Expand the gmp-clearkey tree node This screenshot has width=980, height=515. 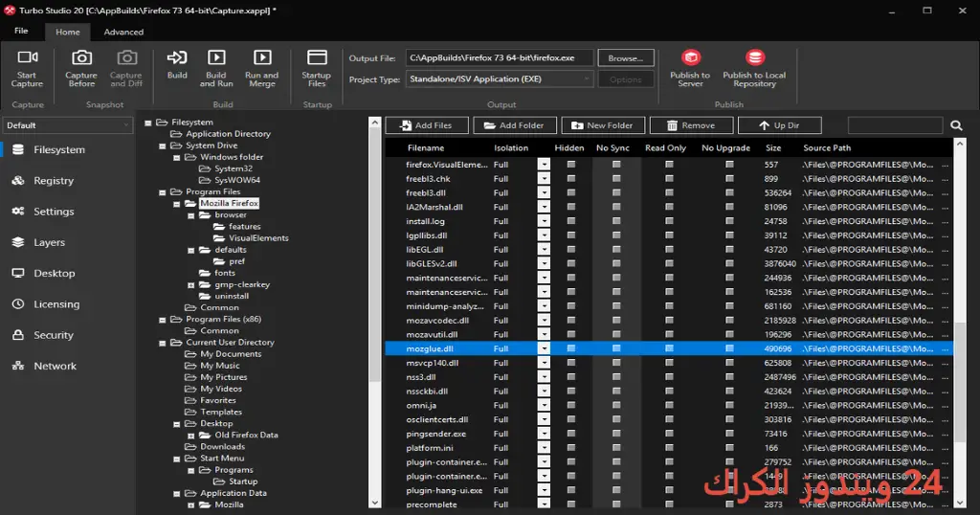pyautogui.click(x=190, y=285)
